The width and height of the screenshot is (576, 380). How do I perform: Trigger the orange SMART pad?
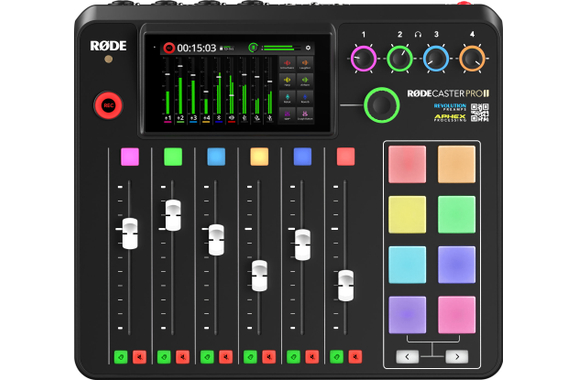tap(457, 164)
